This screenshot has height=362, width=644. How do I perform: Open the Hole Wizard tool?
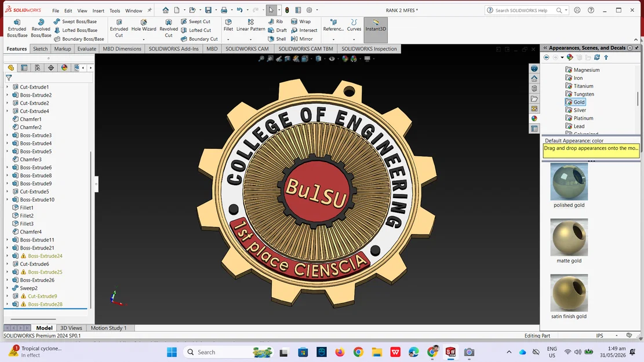pyautogui.click(x=144, y=25)
